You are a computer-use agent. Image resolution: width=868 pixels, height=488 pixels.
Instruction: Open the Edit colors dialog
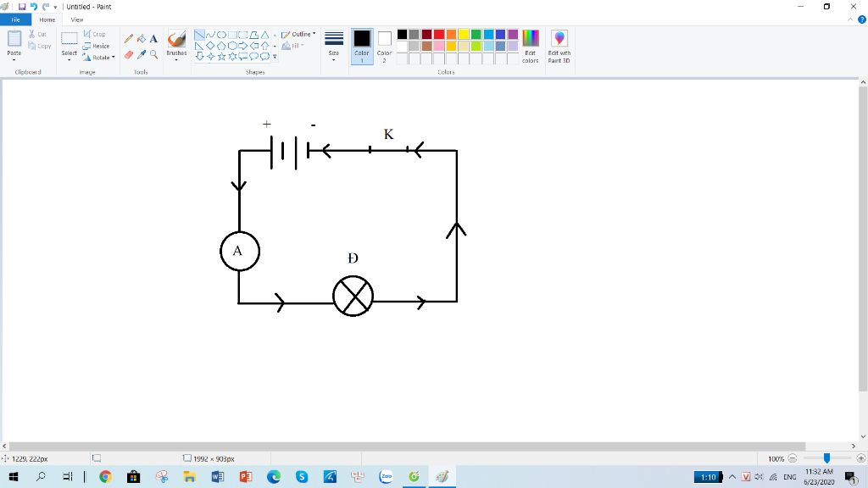(x=531, y=47)
